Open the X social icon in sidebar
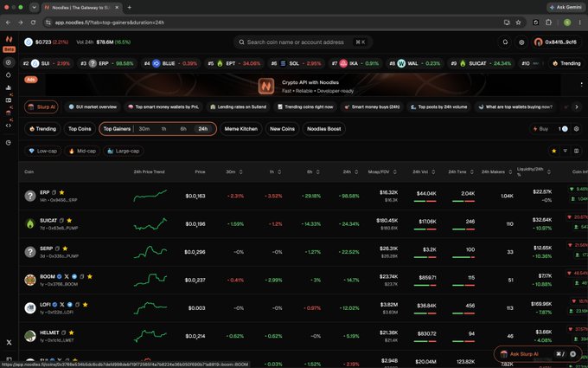The width and height of the screenshot is (588, 368). [x=9, y=342]
